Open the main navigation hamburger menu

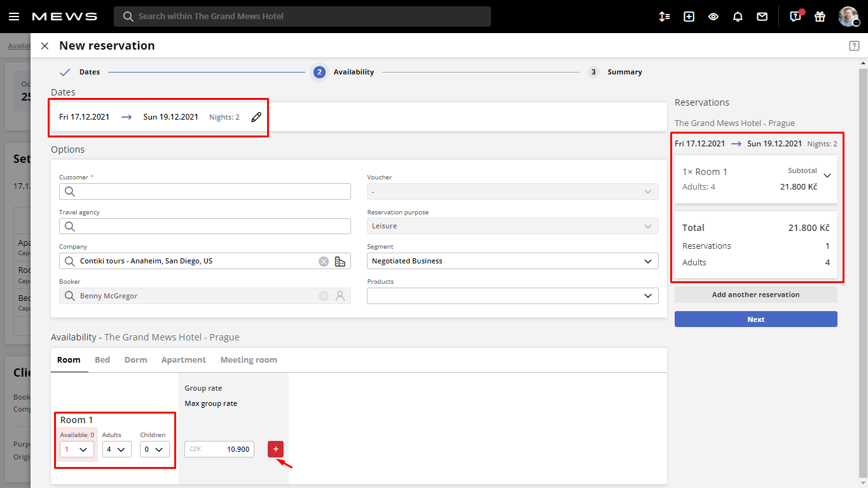(14, 16)
